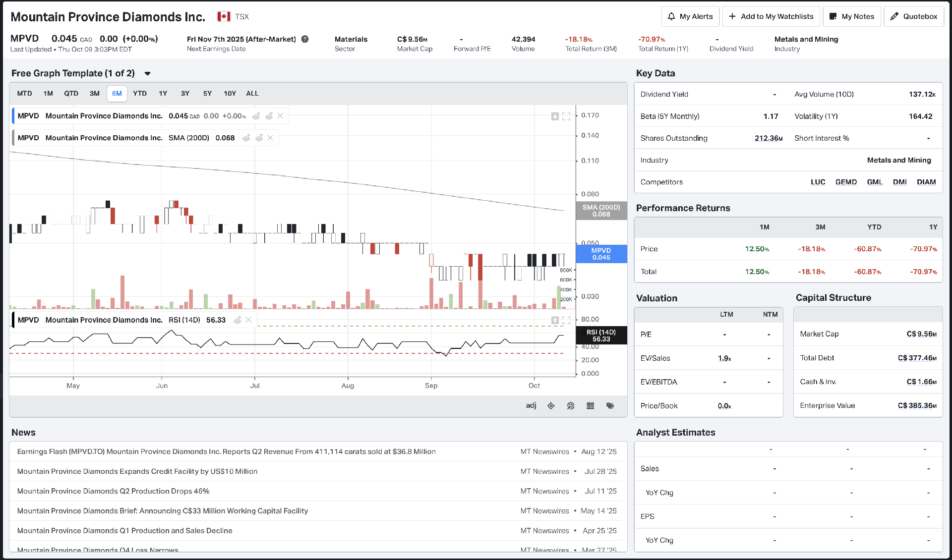952x560 pixels.
Task: Click the tags icon below the chart
Action: click(610, 406)
